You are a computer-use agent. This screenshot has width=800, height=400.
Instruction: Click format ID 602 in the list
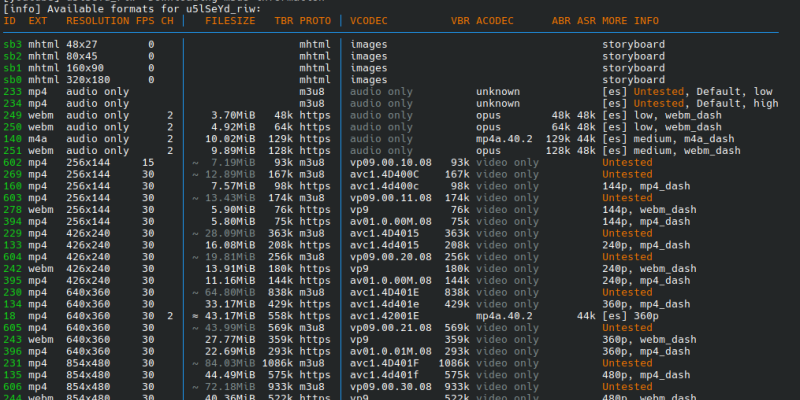point(13,162)
